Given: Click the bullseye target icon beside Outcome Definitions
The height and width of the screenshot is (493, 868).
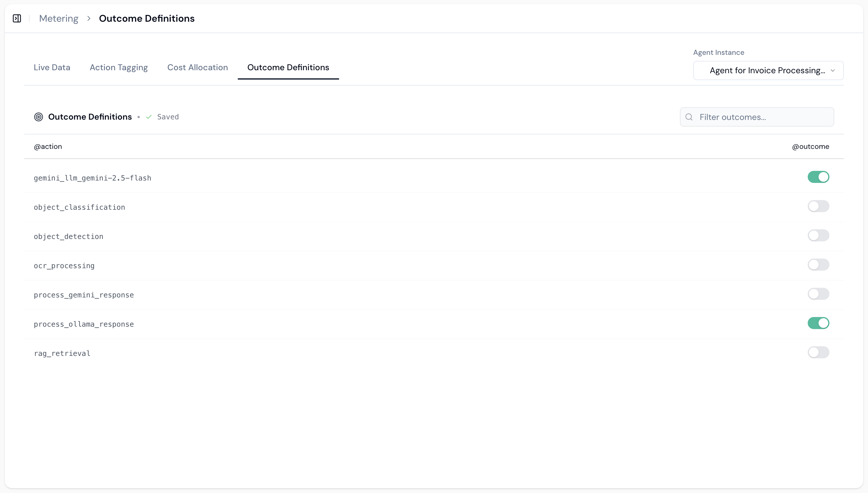Looking at the screenshot, I should (x=39, y=117).
